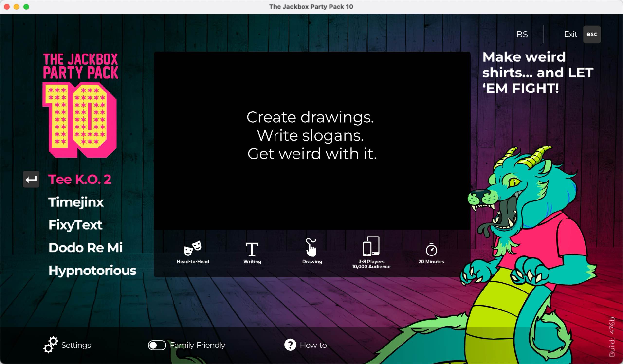Click 'Make weird shirts... and LET 'EM FIGHT!' tagline
Image resolution: width=623 pixels, height=364 pixels.
point(538,73)
